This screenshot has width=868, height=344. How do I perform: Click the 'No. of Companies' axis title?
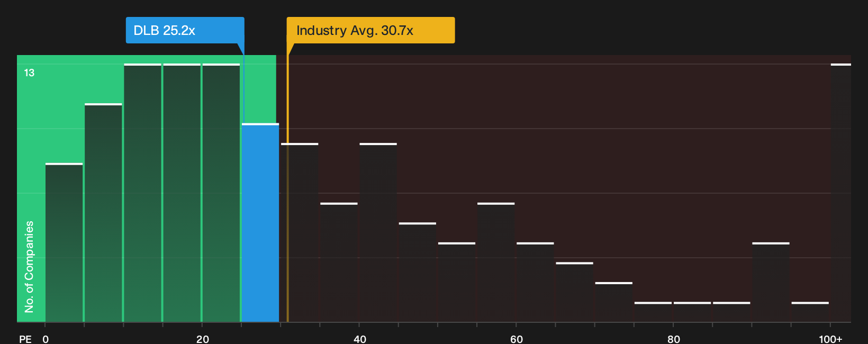point(29,267)
